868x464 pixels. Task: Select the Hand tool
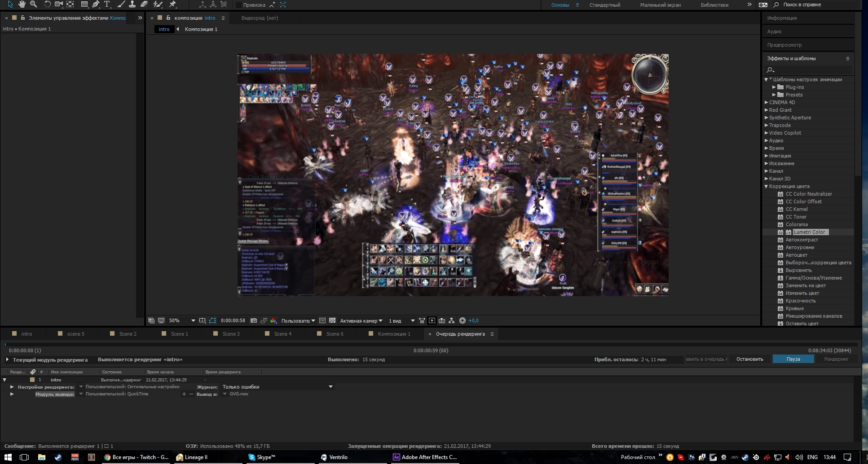tap(22, 4)
